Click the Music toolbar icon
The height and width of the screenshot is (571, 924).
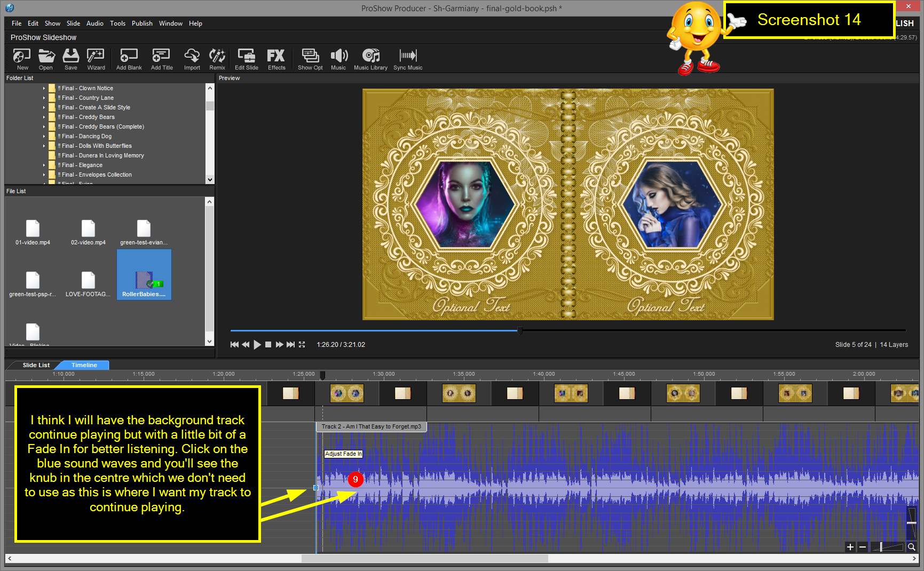(x=338, y=59)
